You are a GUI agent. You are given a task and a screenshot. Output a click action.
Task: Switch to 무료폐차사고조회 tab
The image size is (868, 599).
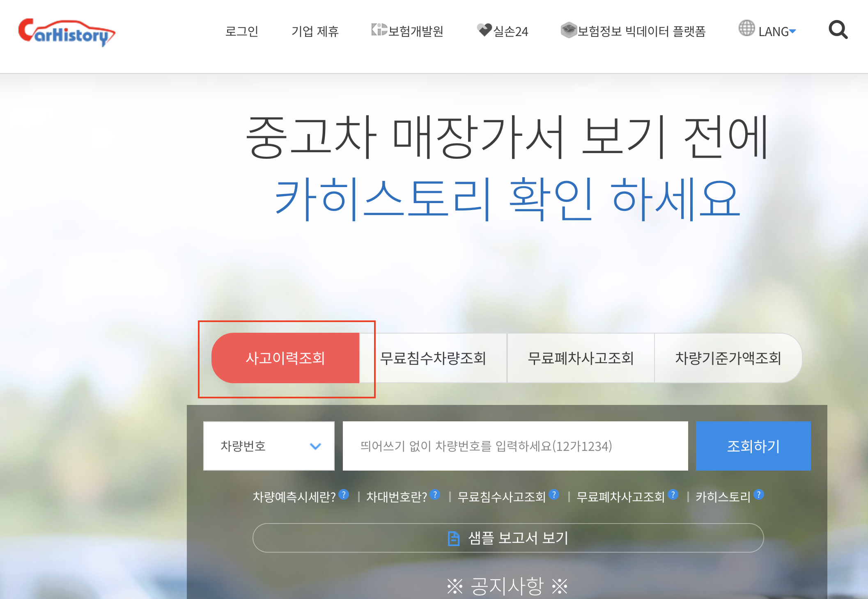(581, 358)
